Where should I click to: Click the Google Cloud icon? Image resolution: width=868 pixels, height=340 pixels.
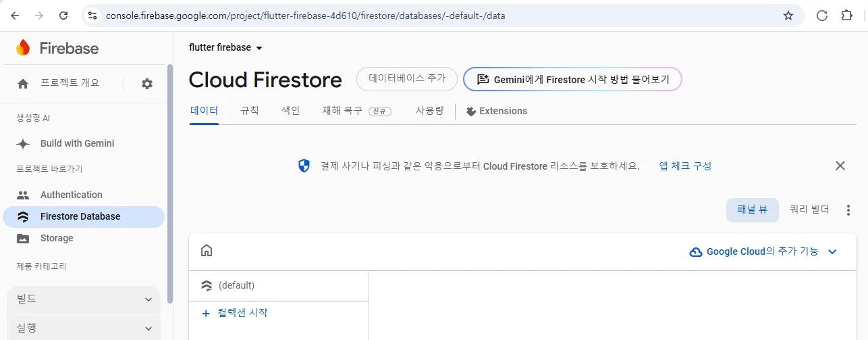coord(696,251)
